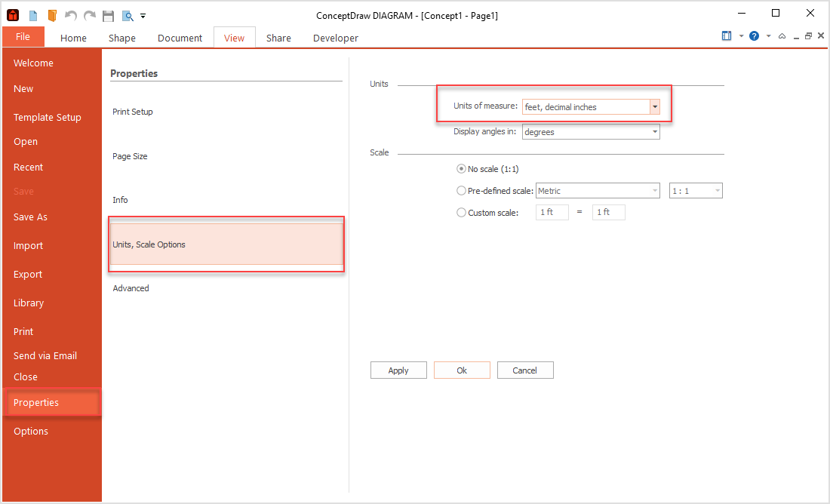830x504 pixels.
Task: Show Recent documents list
Action: coord(28,167)
